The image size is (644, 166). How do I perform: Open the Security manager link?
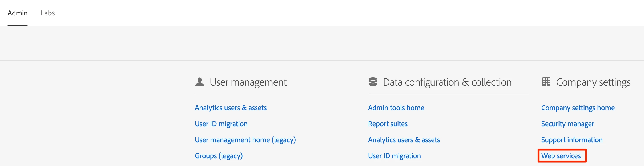tap(567, 124)
